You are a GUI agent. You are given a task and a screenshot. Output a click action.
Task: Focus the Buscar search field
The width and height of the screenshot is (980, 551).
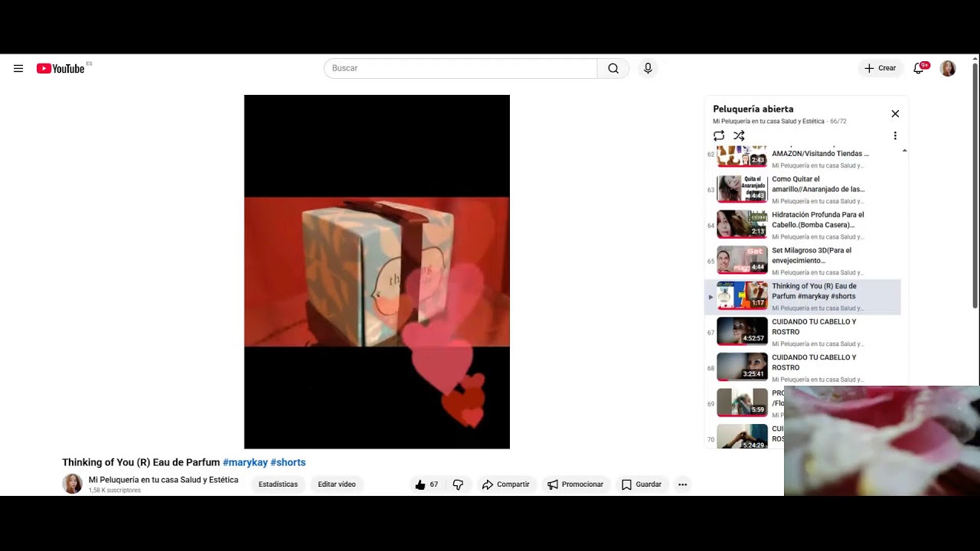pyautogui.click(x=460, y=68)
